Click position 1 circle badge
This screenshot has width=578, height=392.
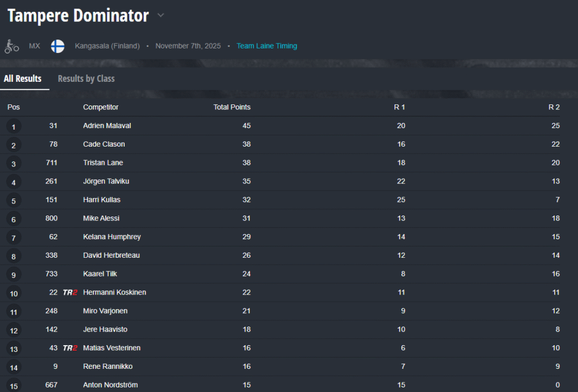click(14, 126)
